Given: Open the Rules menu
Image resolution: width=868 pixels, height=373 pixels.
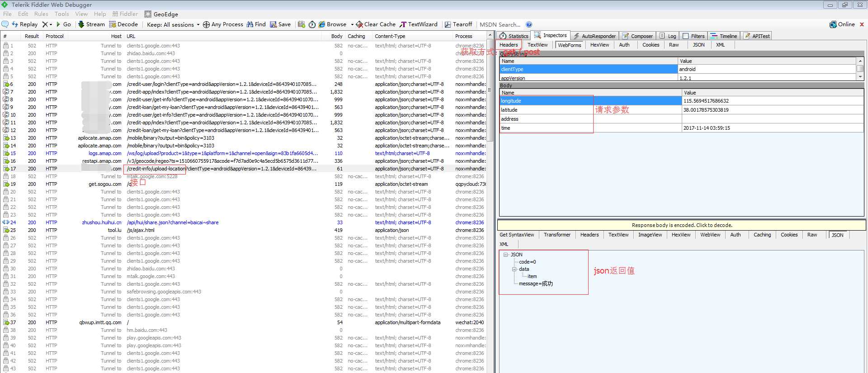Looking at the screenshot, I should click(41, 14).
